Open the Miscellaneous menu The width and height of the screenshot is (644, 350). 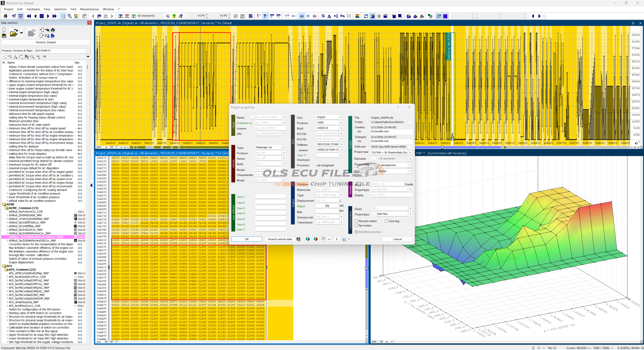(x=89, y=9)
